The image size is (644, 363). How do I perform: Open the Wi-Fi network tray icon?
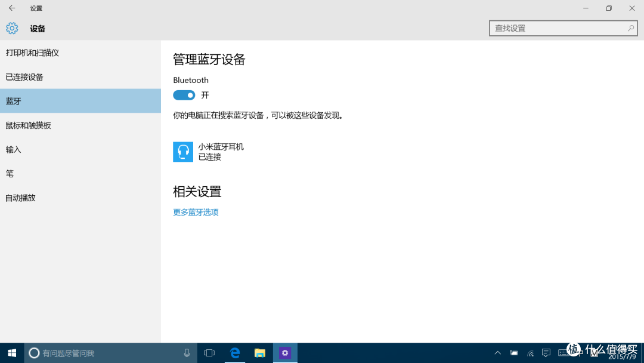click(530, 353)
